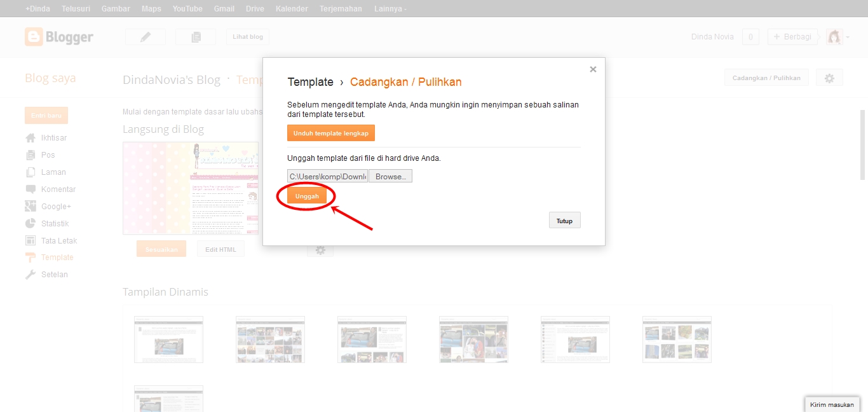868x412 pixels.
Task: Open Google+ in sidebar
Action: coord(57,207)
